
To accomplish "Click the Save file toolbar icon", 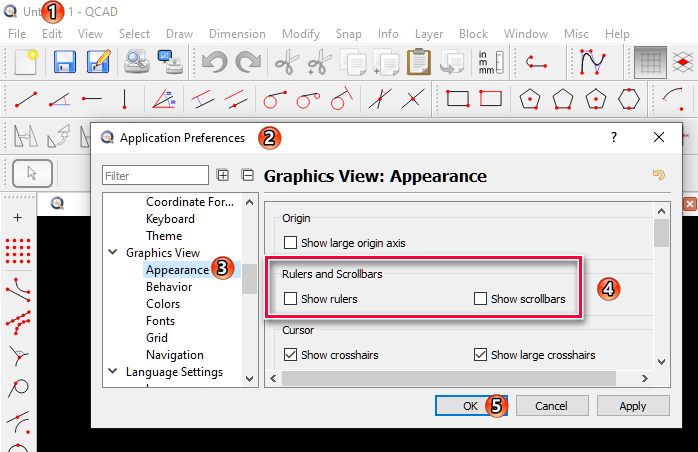I will tap(66, 63).
